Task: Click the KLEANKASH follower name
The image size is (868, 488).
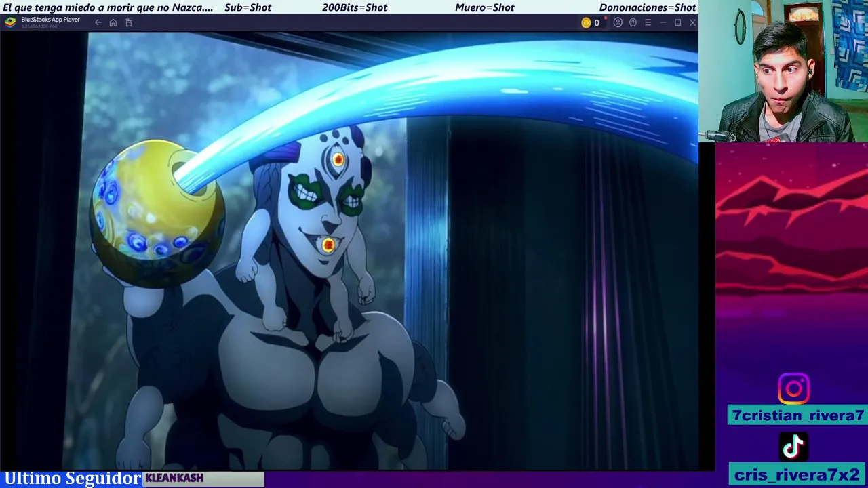Action: (174, 478)
